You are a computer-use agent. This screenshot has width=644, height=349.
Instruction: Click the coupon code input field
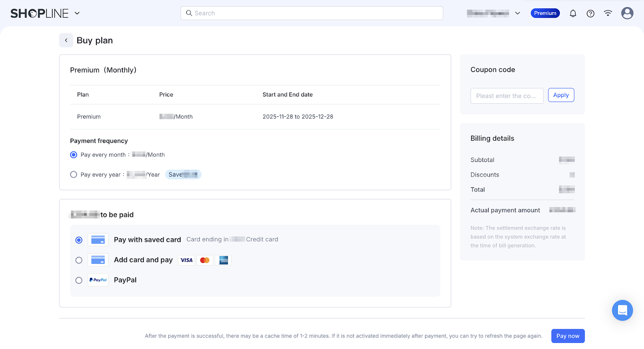coord(507,96)
